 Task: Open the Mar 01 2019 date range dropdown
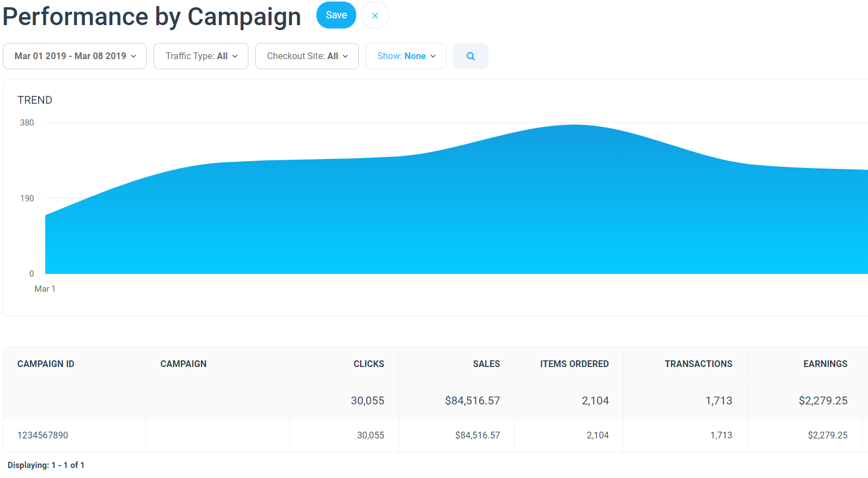[75, 56]
